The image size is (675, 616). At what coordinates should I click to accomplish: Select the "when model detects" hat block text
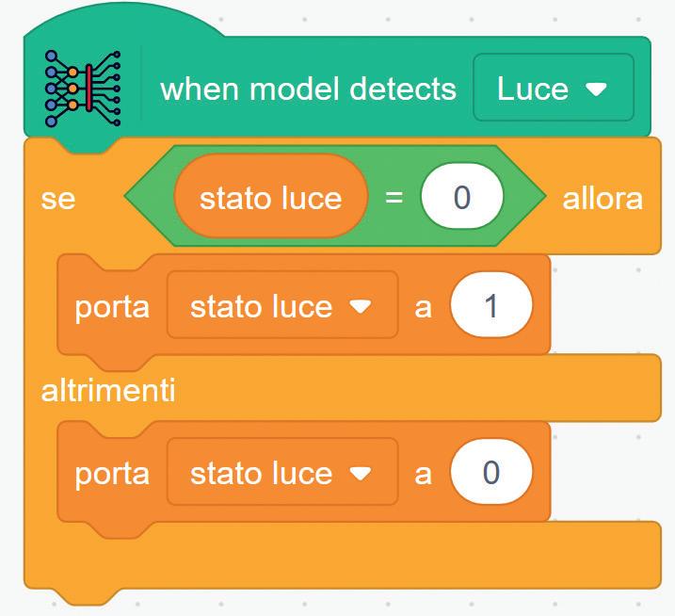(x=308, y=89)
